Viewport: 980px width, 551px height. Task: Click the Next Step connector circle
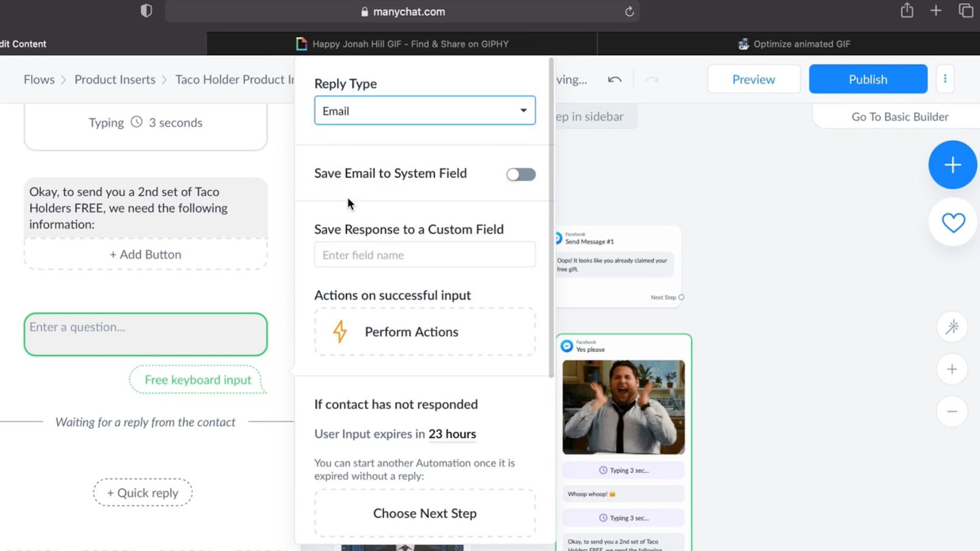pos(681,298)
